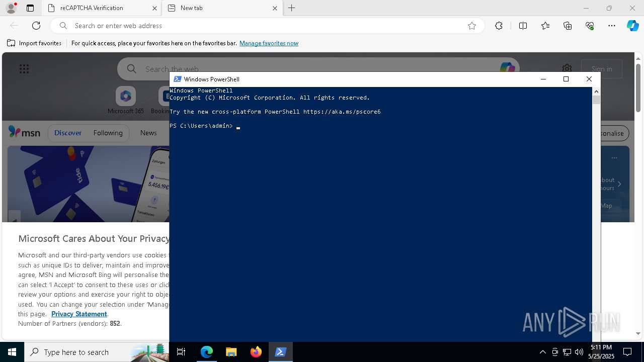Show hidden system tray icons
Image resolution: width=644 pixels, height=362 pixels.
542,352
